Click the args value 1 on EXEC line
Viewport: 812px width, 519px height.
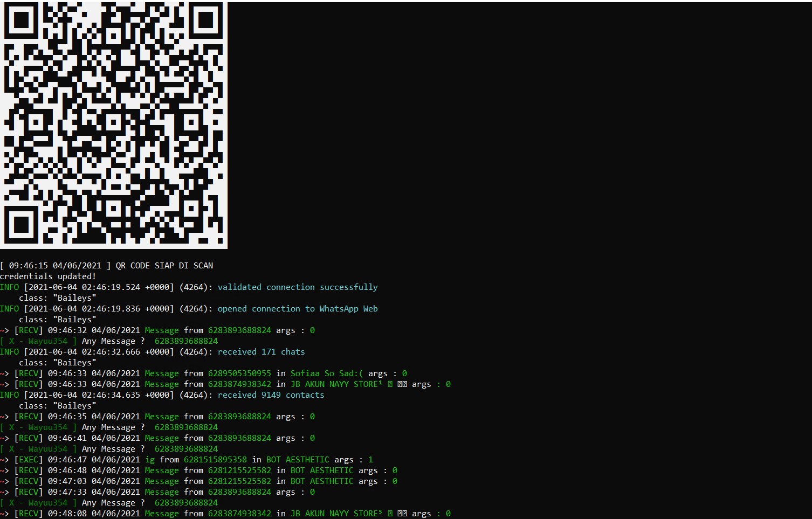[370, 460]
